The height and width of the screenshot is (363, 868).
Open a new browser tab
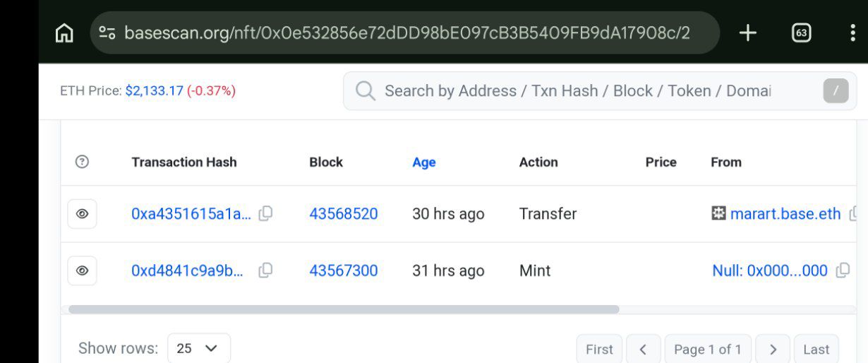click(x=747, y=32)
